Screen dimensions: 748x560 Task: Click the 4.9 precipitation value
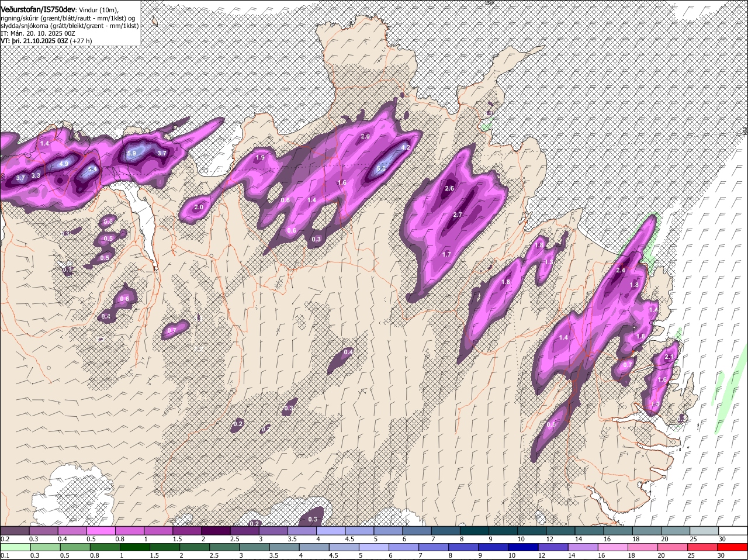click(64, 164)
